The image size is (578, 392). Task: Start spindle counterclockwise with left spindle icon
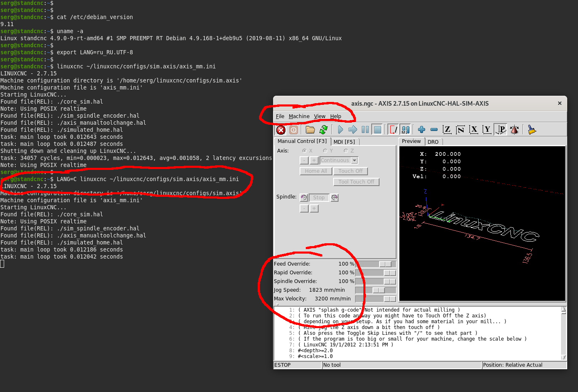[304, 198]
